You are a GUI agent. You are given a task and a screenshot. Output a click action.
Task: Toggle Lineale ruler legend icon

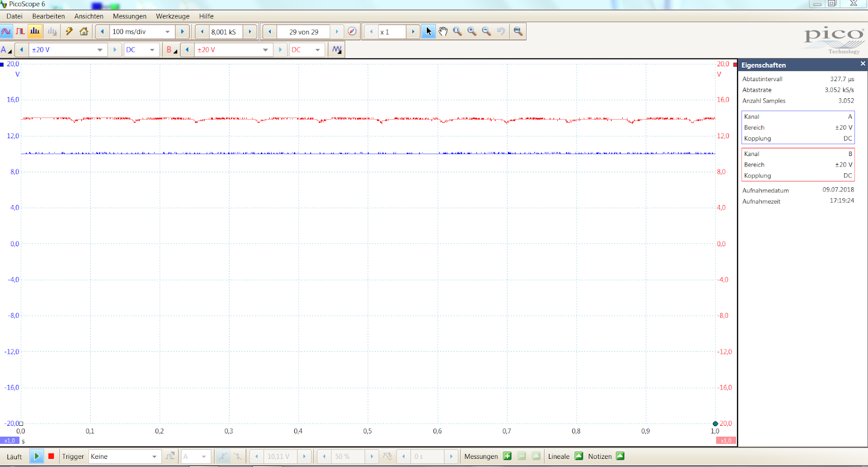tap(579, 456)
